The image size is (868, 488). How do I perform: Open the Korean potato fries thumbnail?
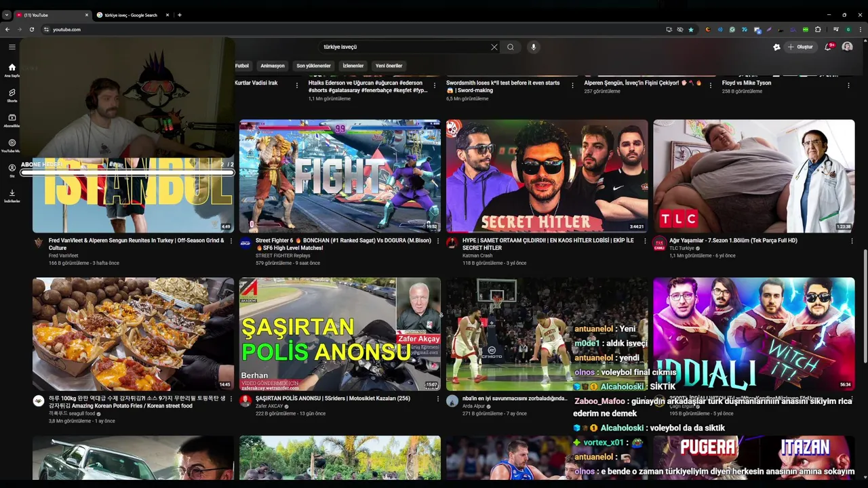(133, 334)
